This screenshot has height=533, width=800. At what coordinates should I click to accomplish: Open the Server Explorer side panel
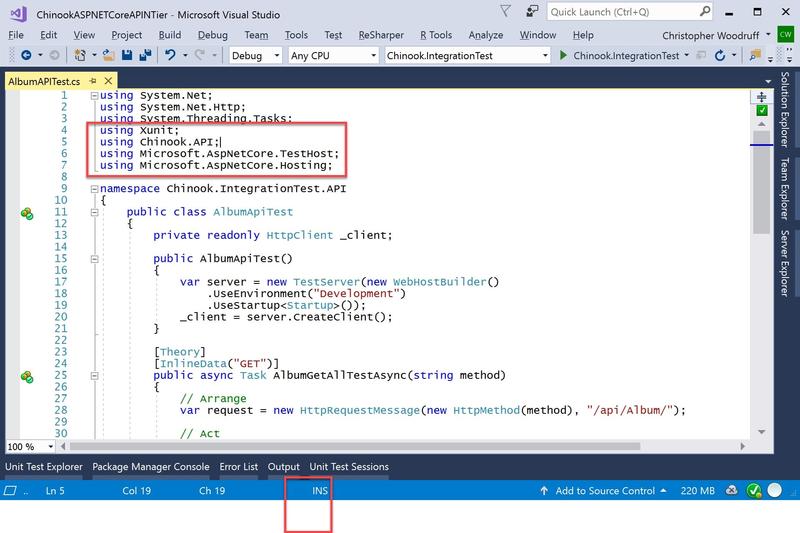[785, 263]
